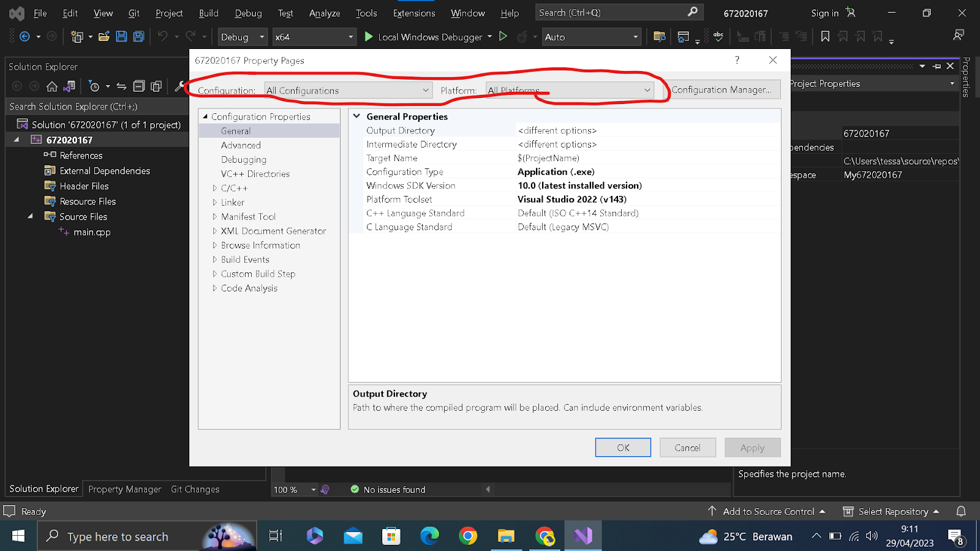980x551 pixels.
Task: Click the Save All icon
Action: (139, 37)
